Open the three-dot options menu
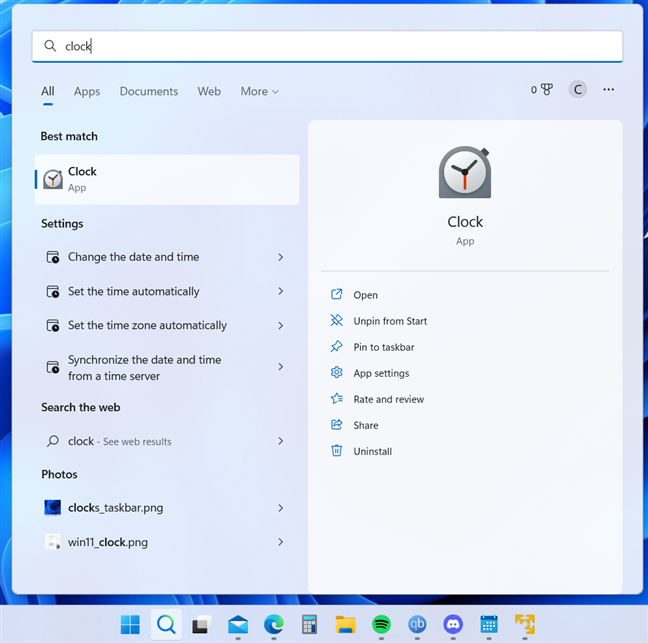Viewport: 648px width, 643px height. click(x=608, y=89)
